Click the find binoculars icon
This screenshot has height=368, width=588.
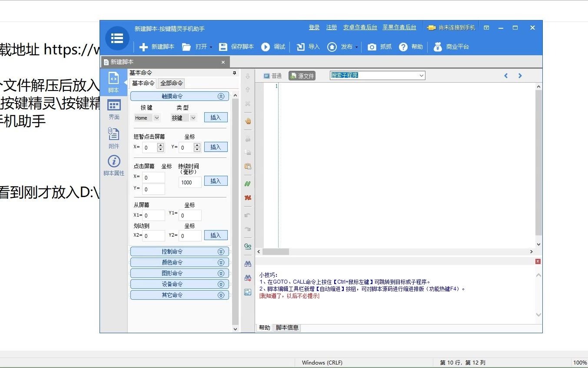[248, 264]
